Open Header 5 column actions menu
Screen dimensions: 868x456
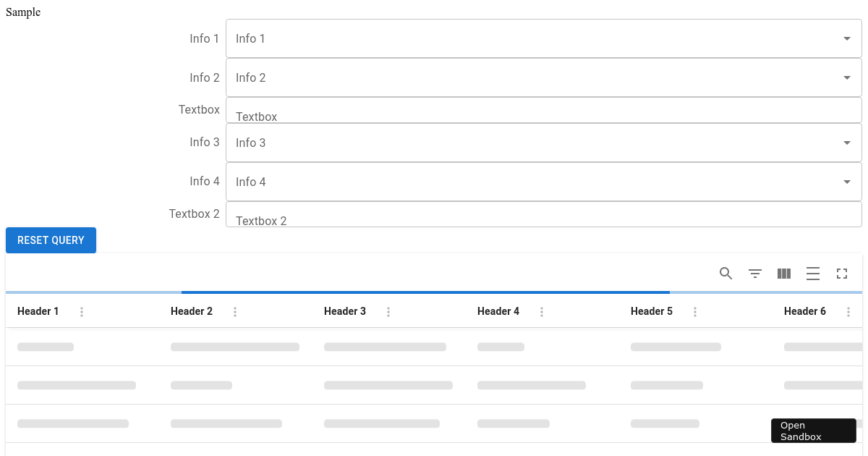[695, 312]
